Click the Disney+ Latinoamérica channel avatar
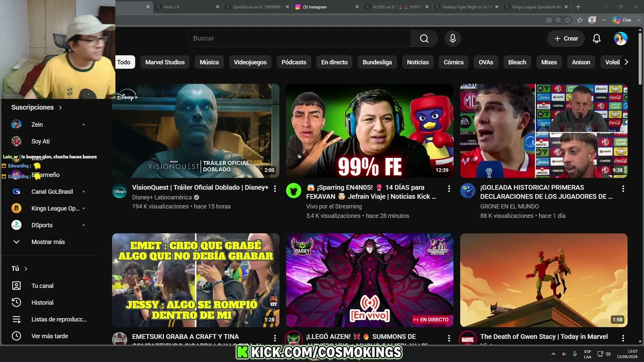This screenshot has width=644, height=362. (119, 191)
